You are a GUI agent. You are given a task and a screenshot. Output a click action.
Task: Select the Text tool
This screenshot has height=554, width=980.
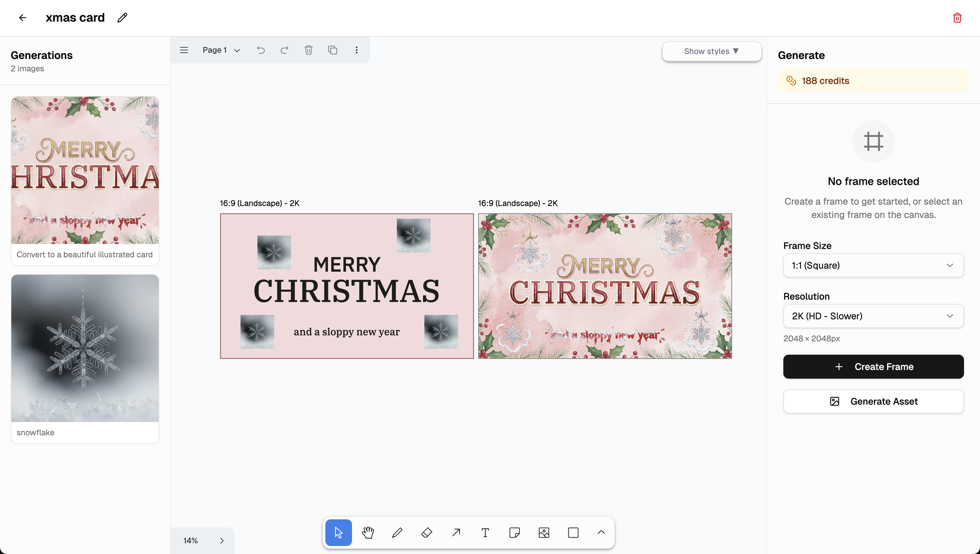click(x=485, y=532)
